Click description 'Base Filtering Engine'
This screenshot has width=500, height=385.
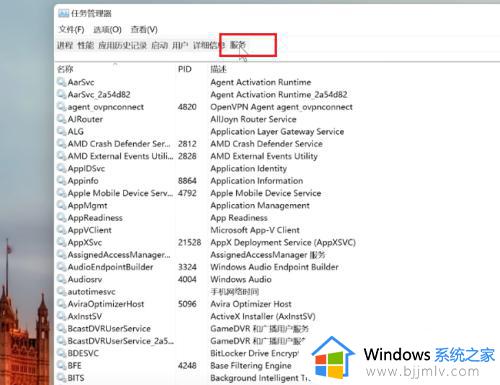[x=251, y=366]
